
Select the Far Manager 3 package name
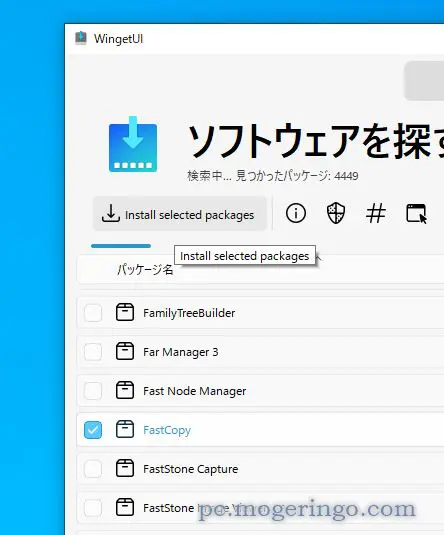point(181,352)
